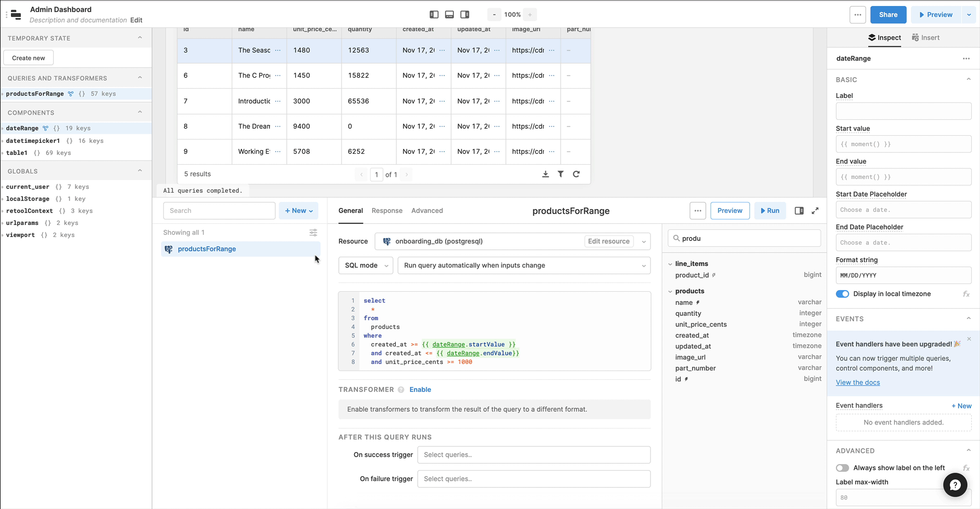980x509 pixels.
Task: Collapse the products schema table
Action: tap(670, 291)
